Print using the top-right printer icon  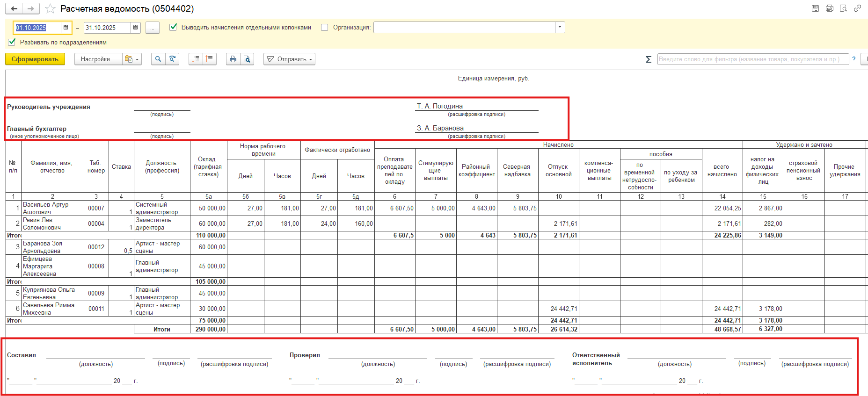pos(830,8)
